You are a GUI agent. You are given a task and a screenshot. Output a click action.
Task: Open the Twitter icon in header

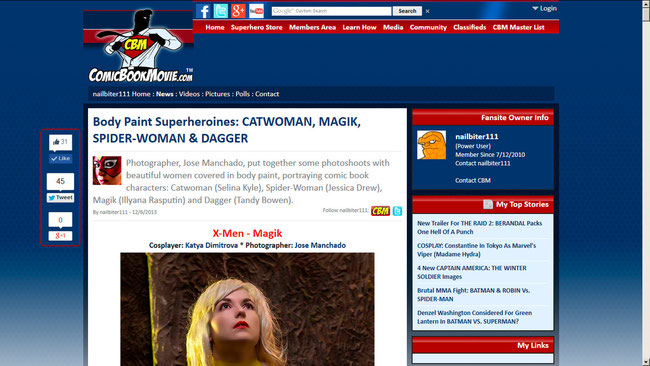coord(221,11)
